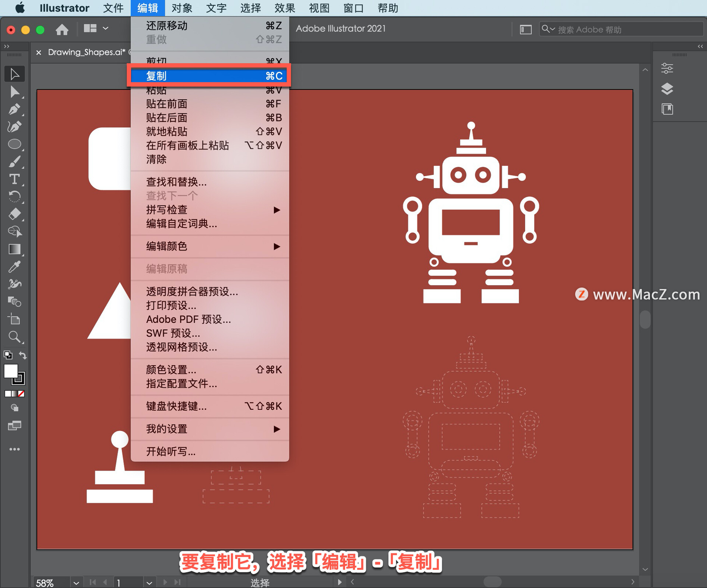The width and height of the screenshot is (707, 588).
Task: Open the 帮助 menu
Action: point(388,8)
